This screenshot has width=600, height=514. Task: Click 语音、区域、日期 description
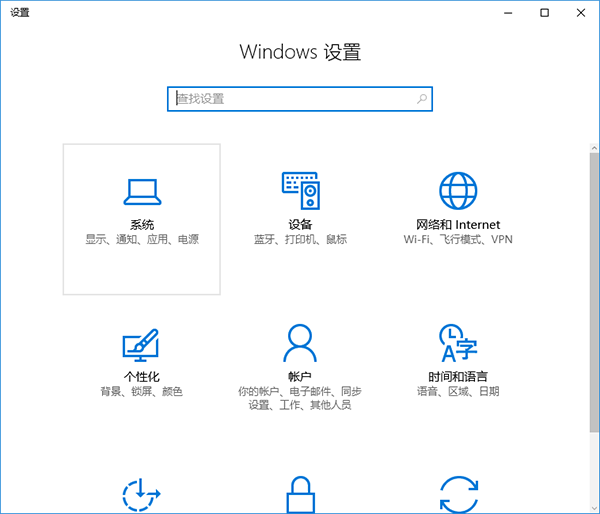click(458, 391)
